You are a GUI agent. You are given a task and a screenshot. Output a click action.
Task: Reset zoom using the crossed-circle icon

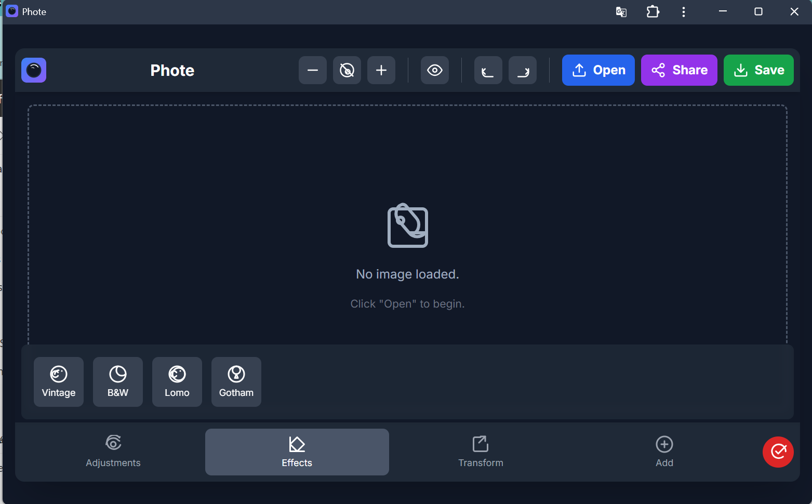[x=347, y=70]
